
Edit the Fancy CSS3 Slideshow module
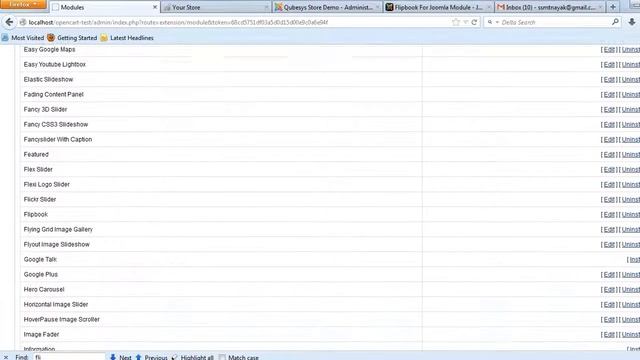point(609,124)
